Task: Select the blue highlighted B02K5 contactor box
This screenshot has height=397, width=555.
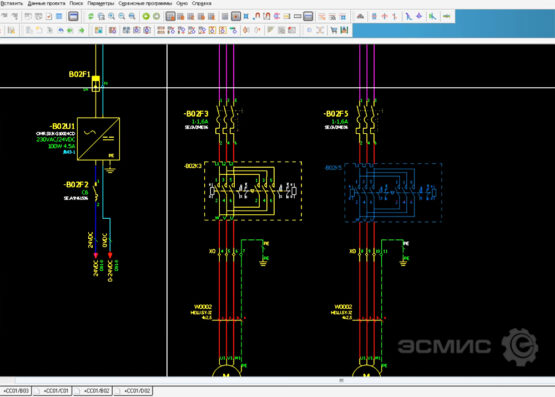Action: click(393, 192)
